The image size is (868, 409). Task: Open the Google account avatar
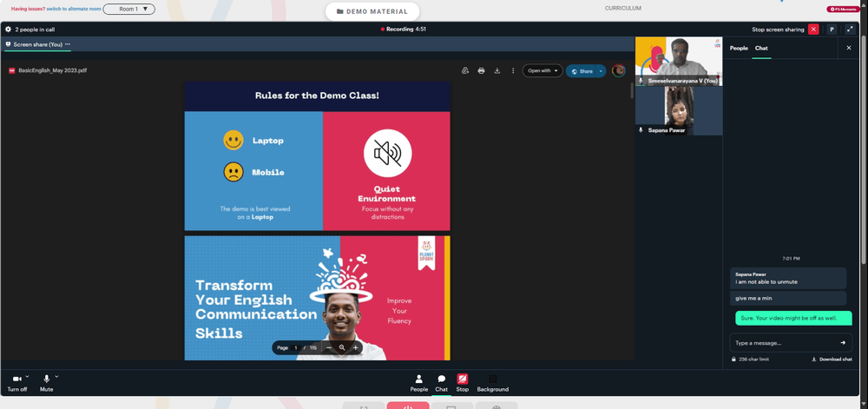point(618,71)
